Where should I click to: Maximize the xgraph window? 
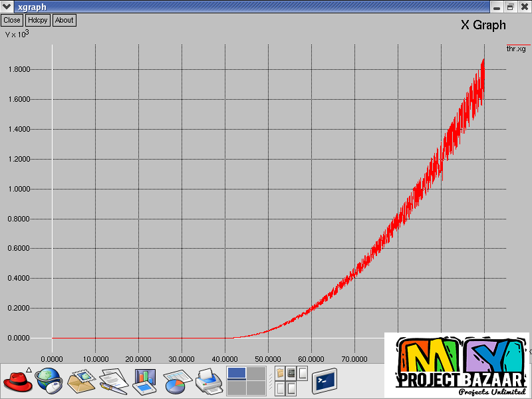510,7
